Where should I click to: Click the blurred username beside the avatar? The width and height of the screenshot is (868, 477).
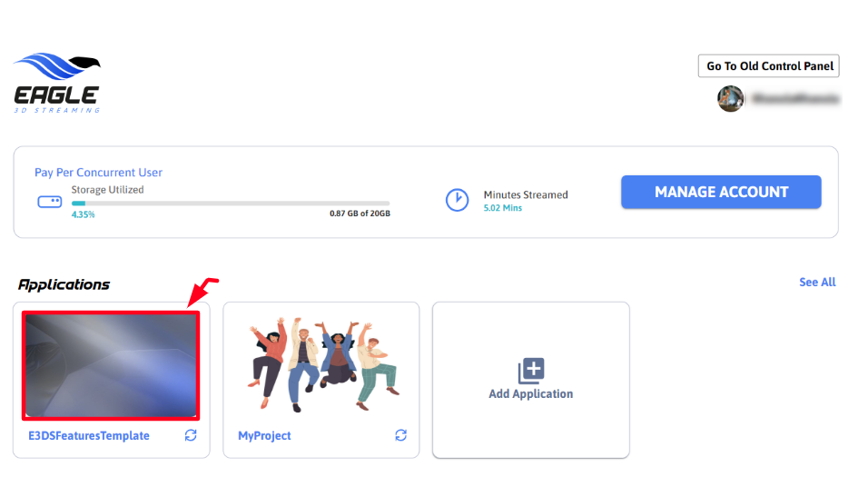tap(794, 99)
